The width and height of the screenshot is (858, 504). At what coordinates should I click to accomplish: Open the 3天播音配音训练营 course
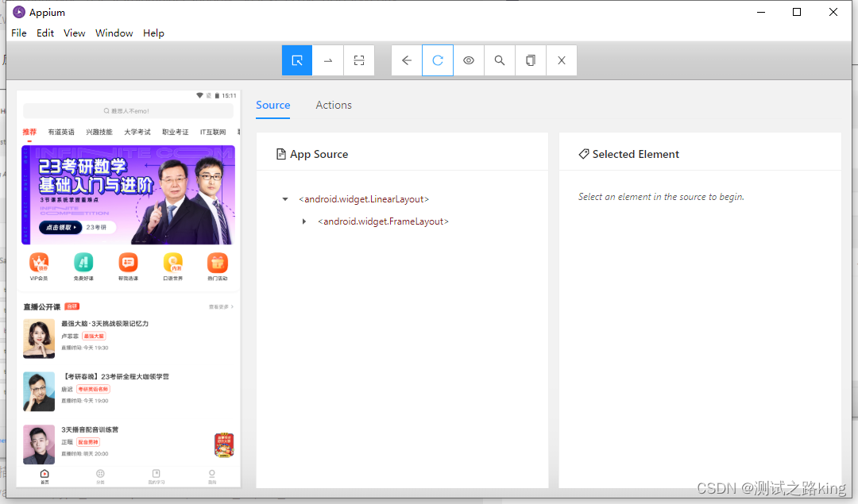coord(90,429)
